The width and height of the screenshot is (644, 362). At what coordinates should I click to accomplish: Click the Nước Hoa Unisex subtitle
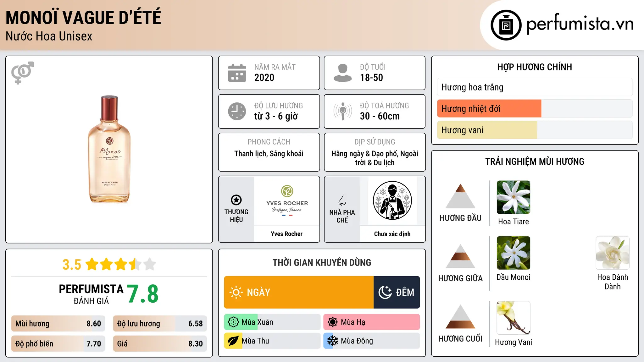coord(49,36)
